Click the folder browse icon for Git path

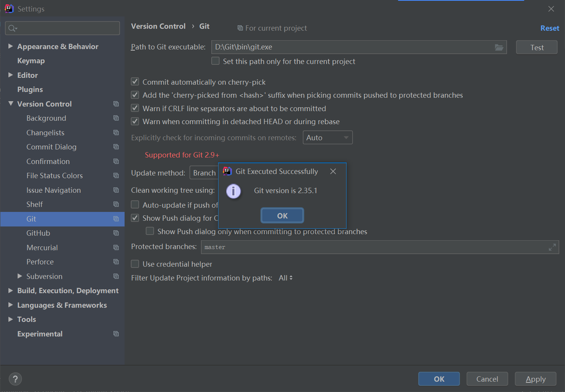(x=499, y=47)
